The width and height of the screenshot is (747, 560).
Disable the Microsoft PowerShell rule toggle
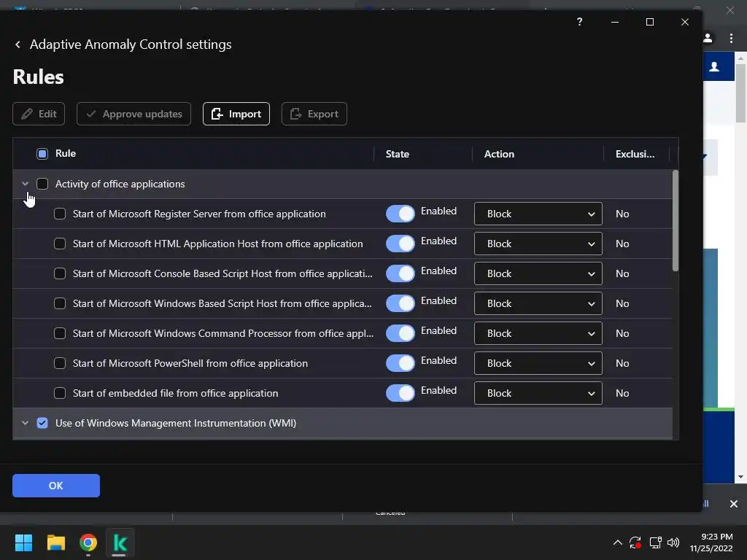coord(400,363)
